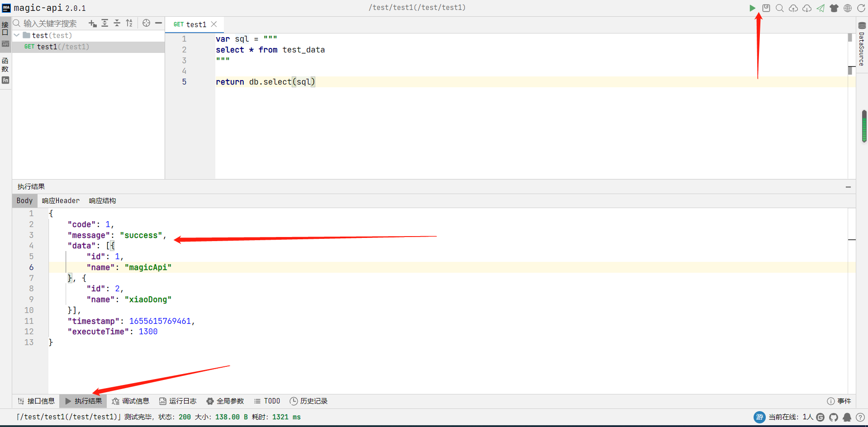Run the test1 API with the green play button

(752, 8)
